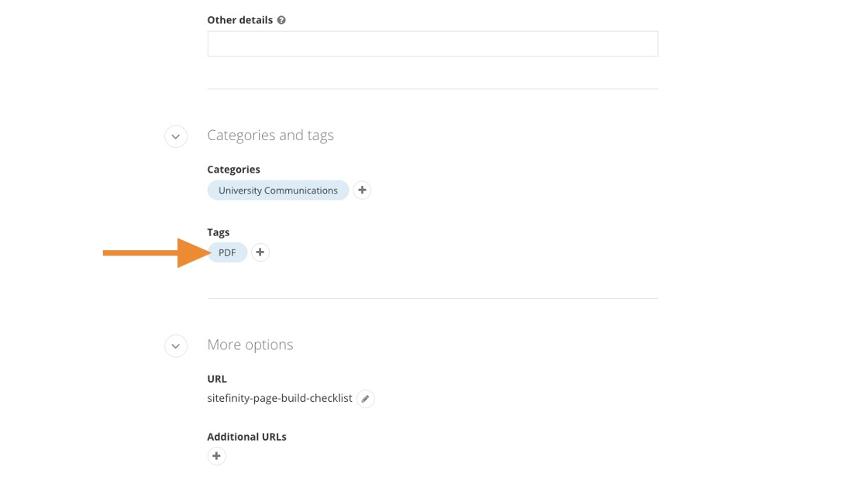Select the PDF tag chip
The width and height of the screenshot is (868, 484).
tap(227, 252)
